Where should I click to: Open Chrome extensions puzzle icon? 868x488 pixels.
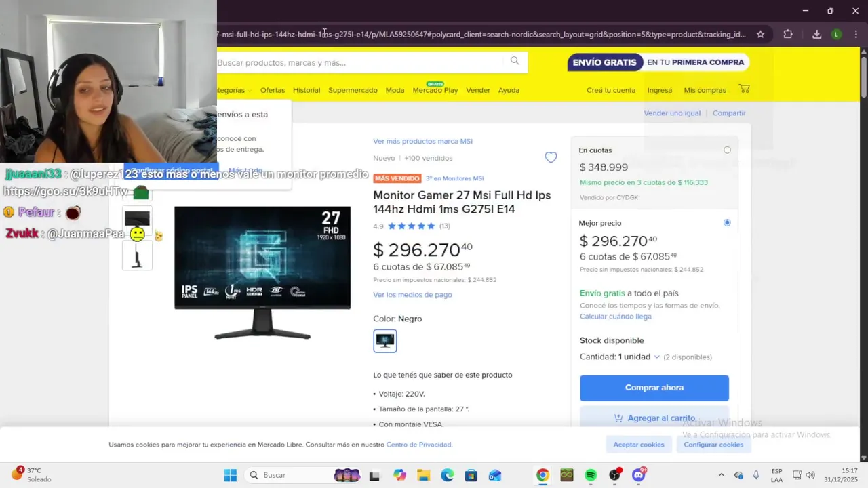tap(788, 34)
